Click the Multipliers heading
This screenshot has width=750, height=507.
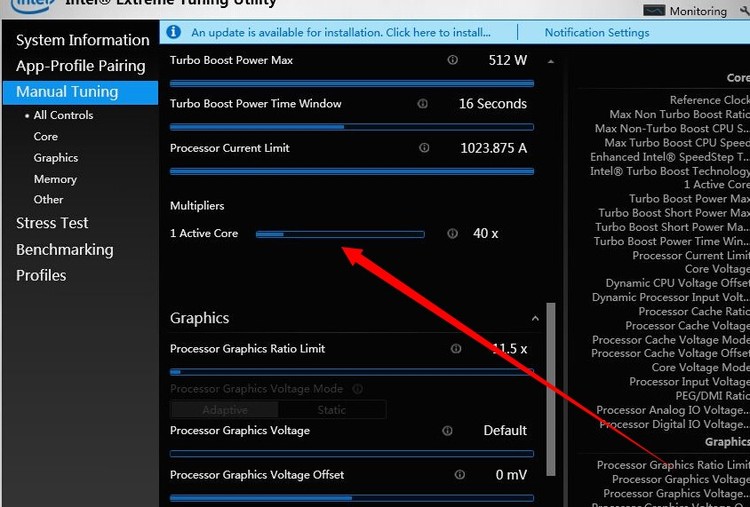pos(197,206)
